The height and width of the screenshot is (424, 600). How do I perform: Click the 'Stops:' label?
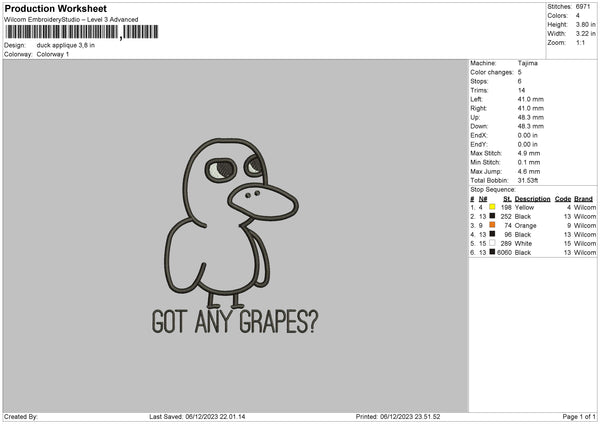[479, 81]
